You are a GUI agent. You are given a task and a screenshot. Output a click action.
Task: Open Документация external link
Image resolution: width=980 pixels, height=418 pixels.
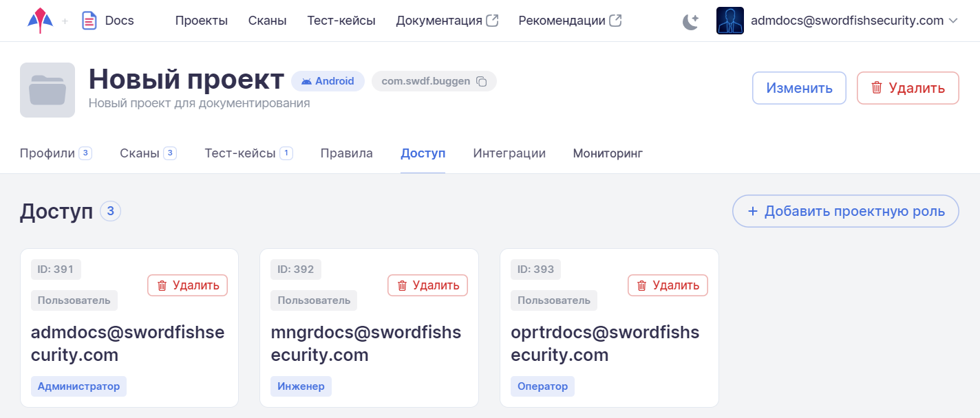447,21
